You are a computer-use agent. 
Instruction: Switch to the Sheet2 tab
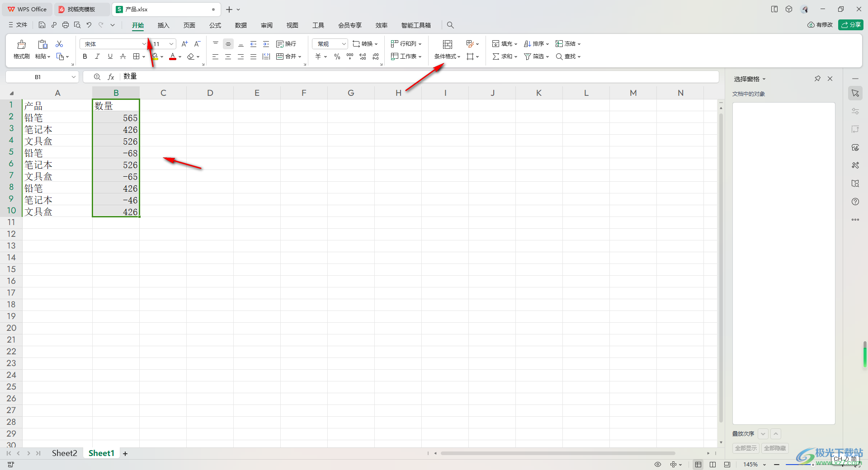(x=64, y=453)
